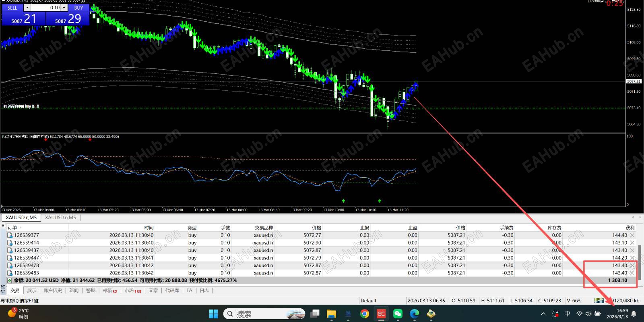
Task: Close order 126539414 with its X icon
Action: (632, 243)
